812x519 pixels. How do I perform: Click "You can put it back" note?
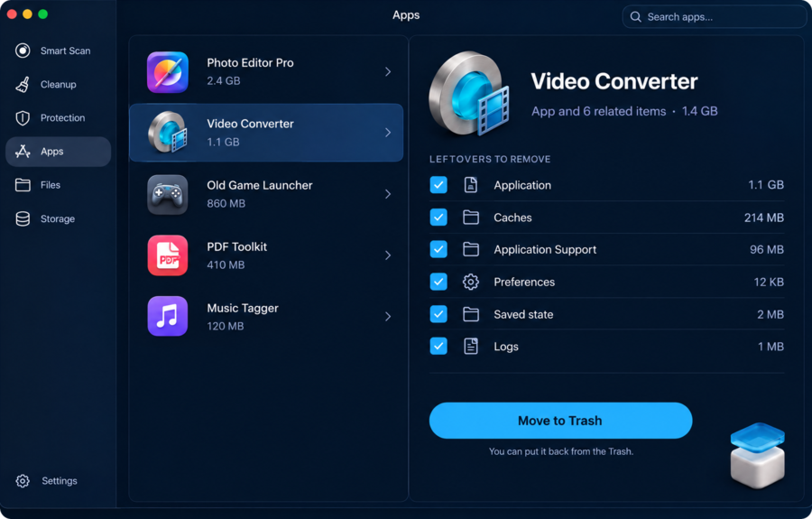561,451
